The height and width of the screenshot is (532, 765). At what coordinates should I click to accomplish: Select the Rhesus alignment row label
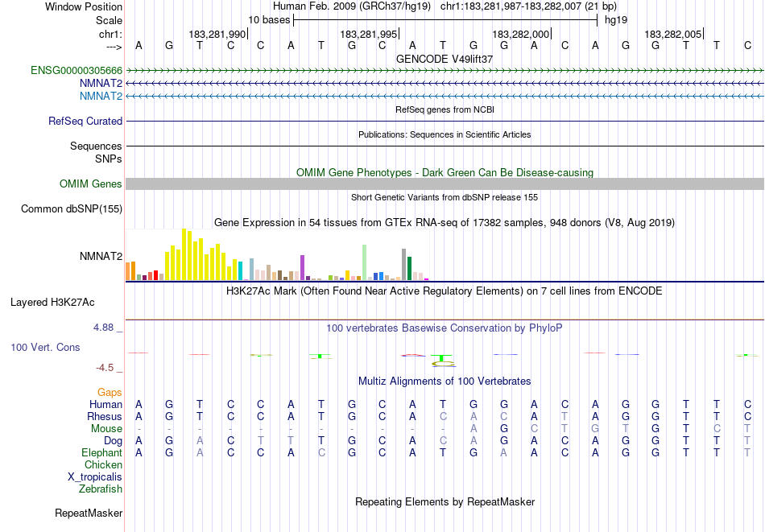pyautogui.click(x=105, y=416)
